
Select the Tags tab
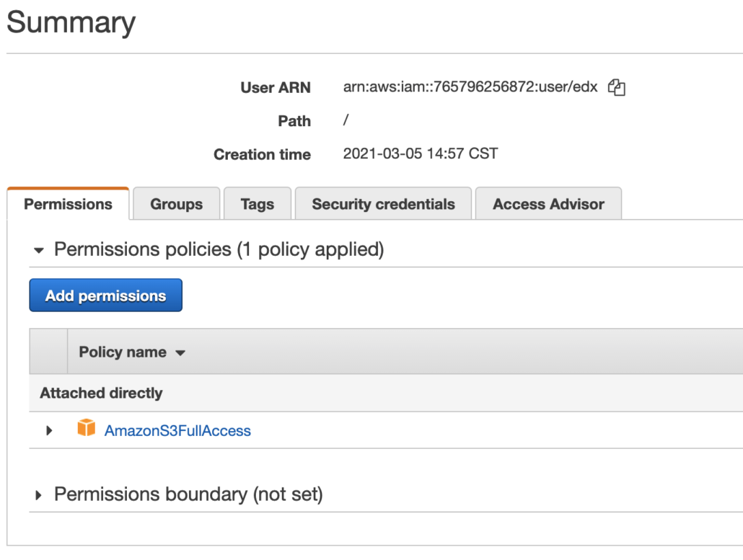pyautogui.click(x=257, y=204)
